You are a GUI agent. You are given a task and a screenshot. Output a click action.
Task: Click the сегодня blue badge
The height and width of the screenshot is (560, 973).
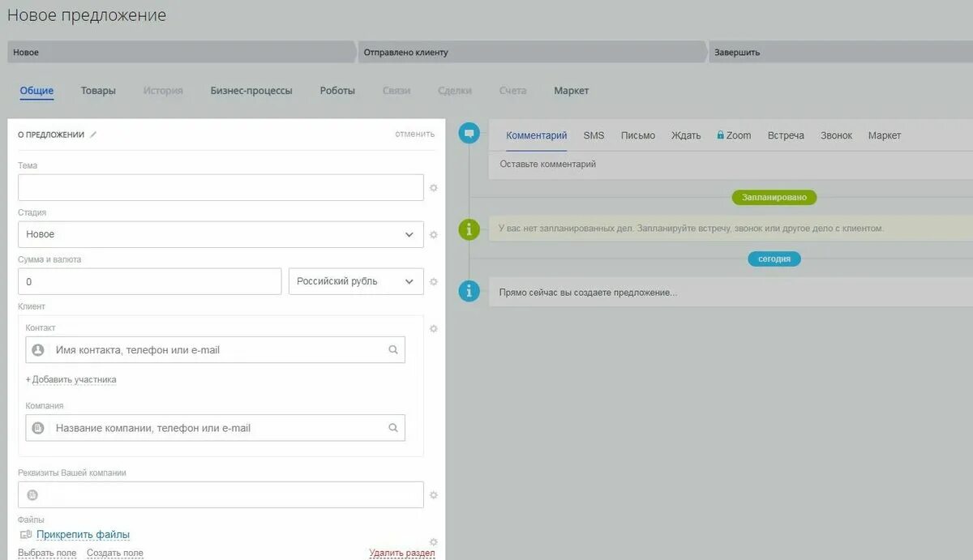tap(774, 259)
